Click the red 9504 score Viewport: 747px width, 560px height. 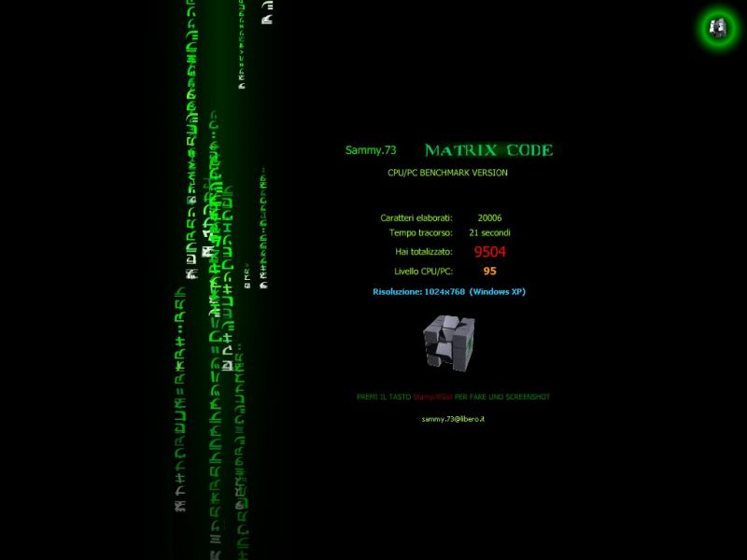click(489, 252)
